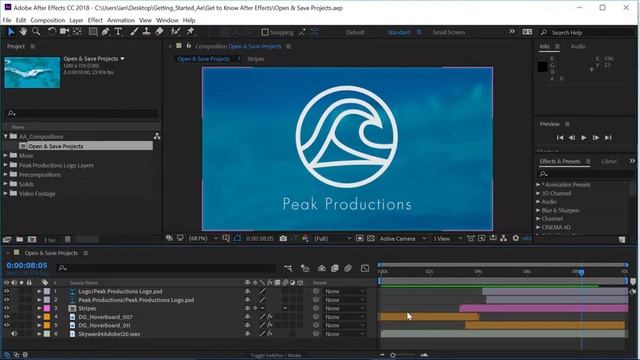Select the Unified Camera tool
Viewport: 640px width, 360px height.
click(x=64, y=31)
